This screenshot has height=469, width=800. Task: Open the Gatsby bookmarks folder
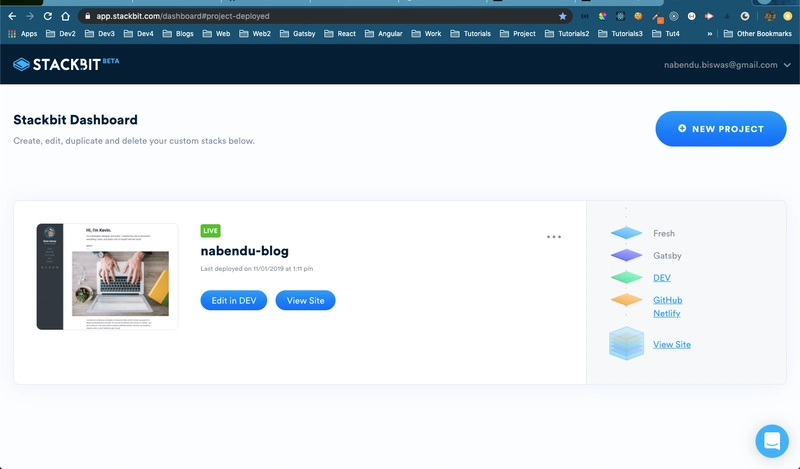tap(298, 34)
